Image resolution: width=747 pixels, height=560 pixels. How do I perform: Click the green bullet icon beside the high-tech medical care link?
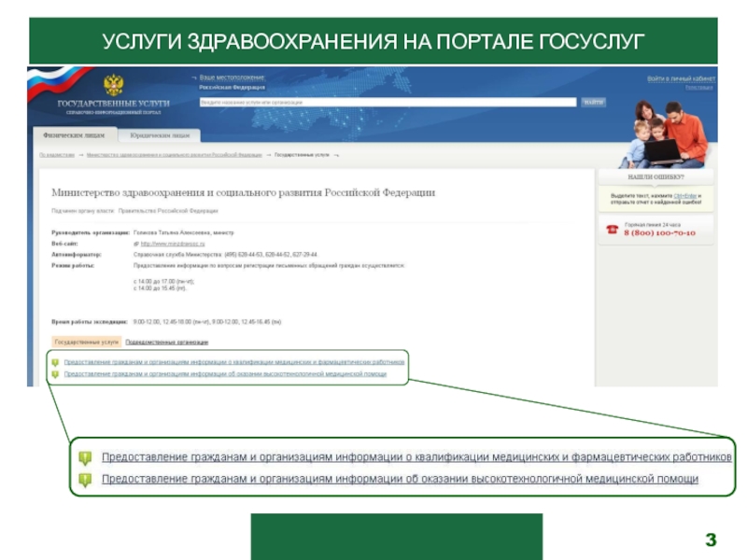point(55,375)
